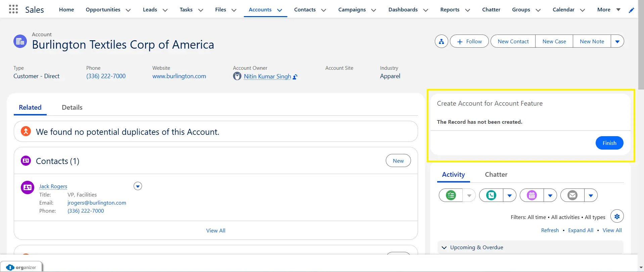Click the Contacts related list icon

26,161
